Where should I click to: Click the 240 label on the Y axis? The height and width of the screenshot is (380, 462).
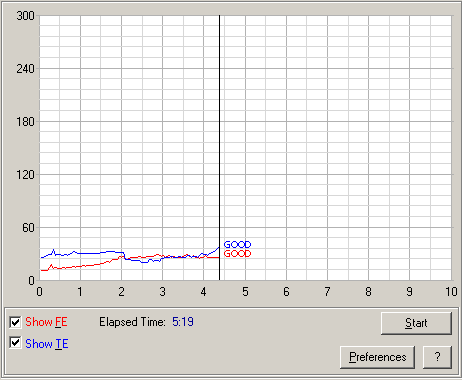25,69
